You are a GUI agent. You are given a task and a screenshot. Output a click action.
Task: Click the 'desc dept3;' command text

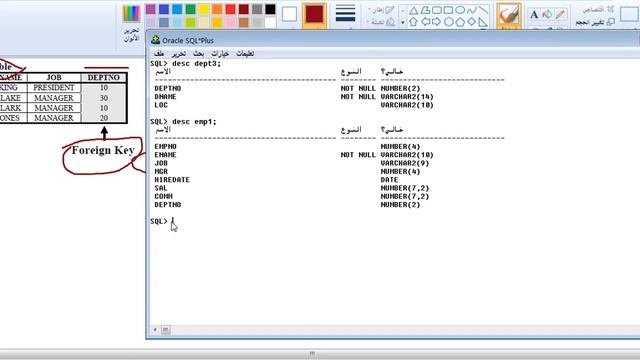coord(196,64)
